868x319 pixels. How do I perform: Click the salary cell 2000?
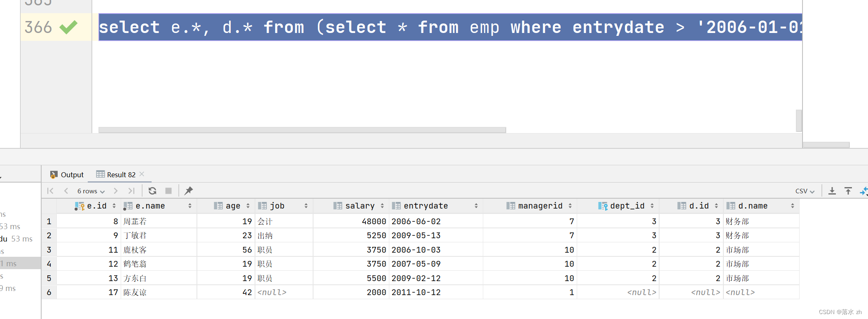351,292
